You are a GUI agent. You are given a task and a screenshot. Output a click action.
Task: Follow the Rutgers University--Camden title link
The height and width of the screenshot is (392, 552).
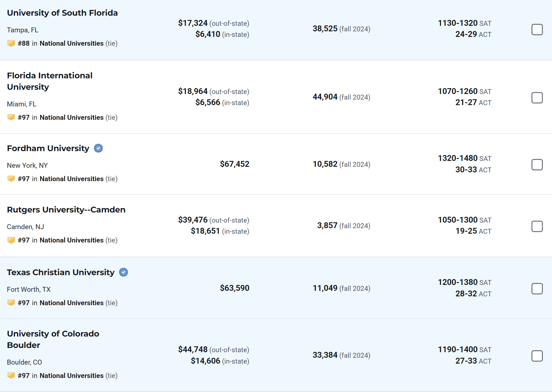tap(66, 210)
